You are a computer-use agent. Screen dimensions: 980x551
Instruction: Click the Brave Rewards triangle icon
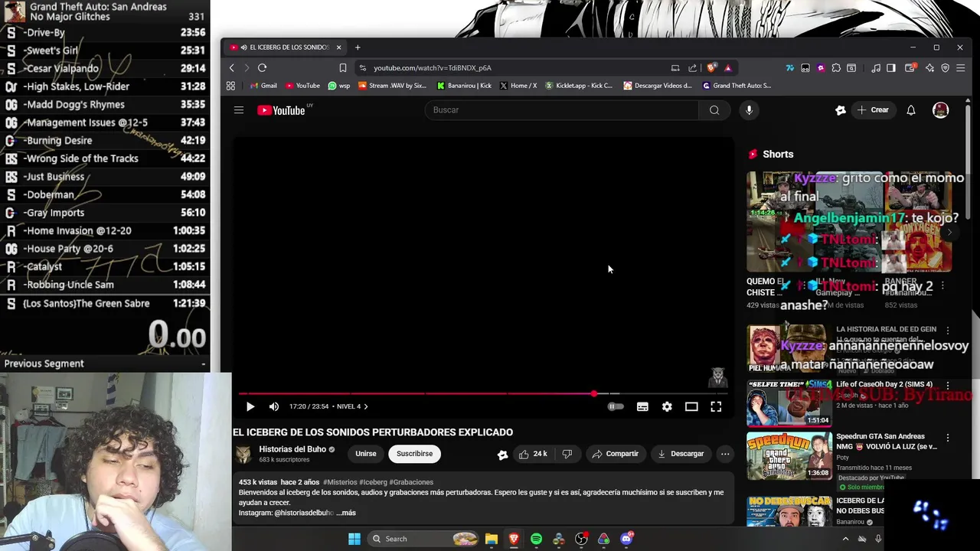tap(728, 68)
